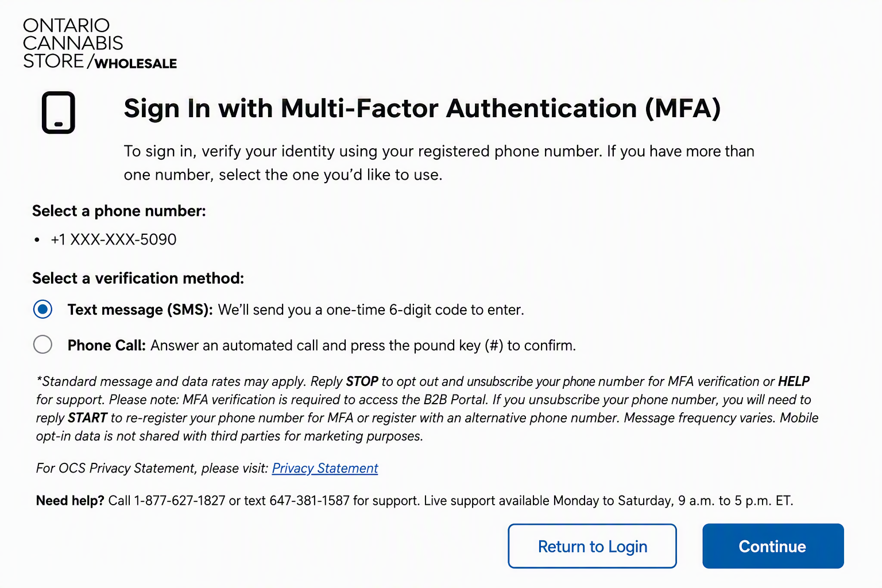
Task: Click the mobile phone icon
Action: 59,113
